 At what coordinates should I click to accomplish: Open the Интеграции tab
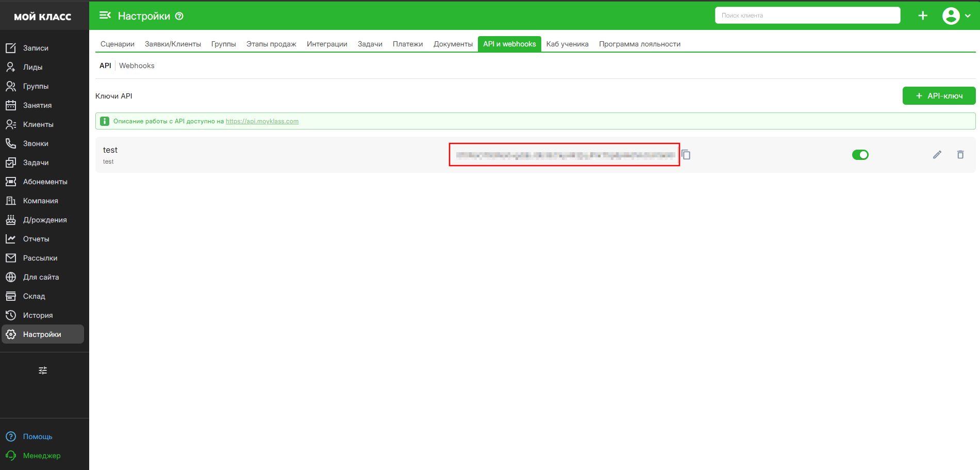click(x=327, y=44)
